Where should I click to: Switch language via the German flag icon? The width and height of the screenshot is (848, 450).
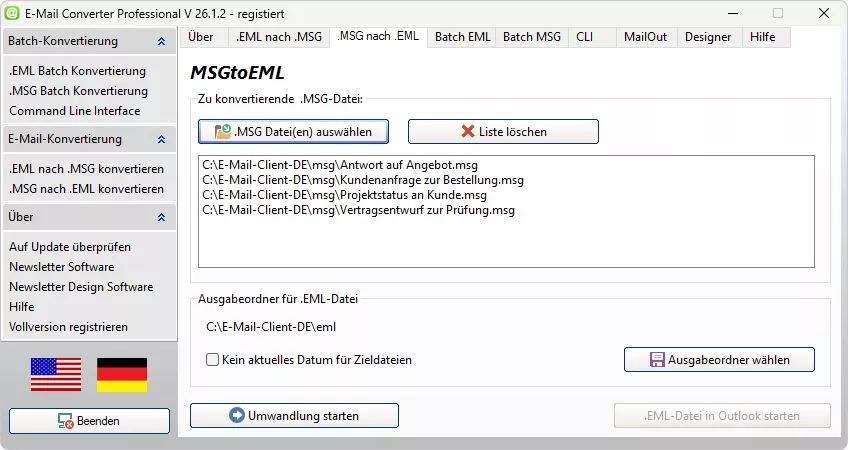pos(122,374)
